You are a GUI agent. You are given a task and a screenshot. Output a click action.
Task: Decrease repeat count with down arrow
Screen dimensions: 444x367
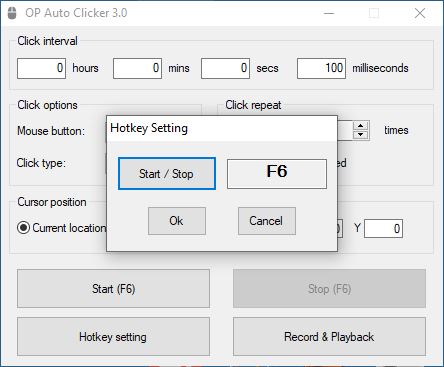pos(360,135)
